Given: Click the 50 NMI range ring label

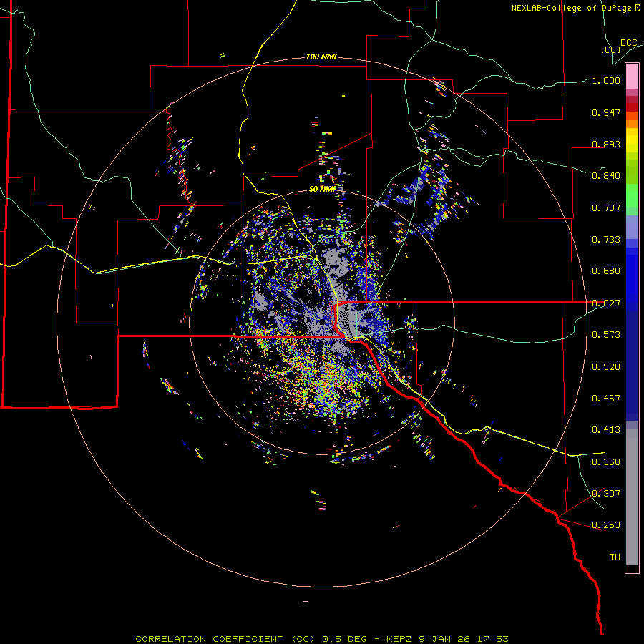Looking at the screenshot, I should point(323,189).
